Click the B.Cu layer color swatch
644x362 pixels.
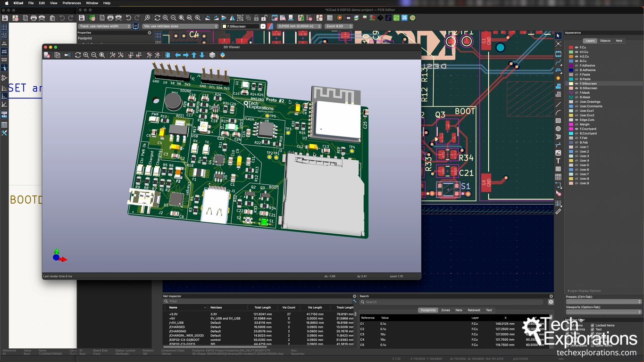pos(571,61)
